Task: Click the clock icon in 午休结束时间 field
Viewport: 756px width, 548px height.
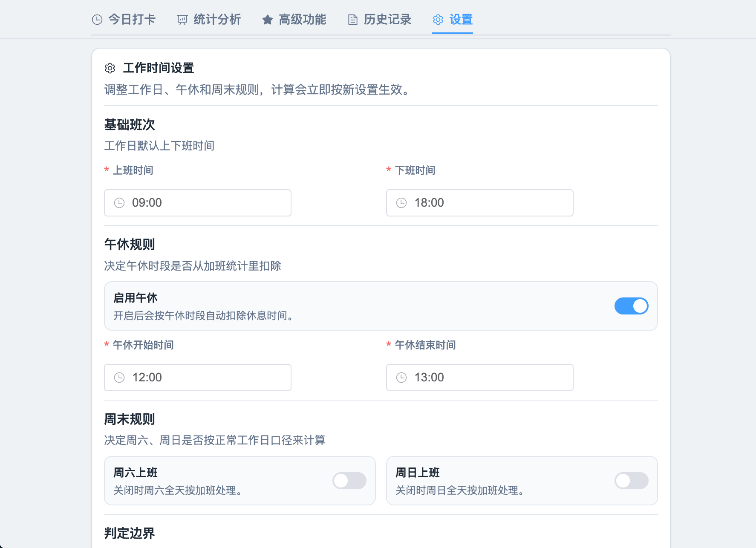Action: [401, 378]
